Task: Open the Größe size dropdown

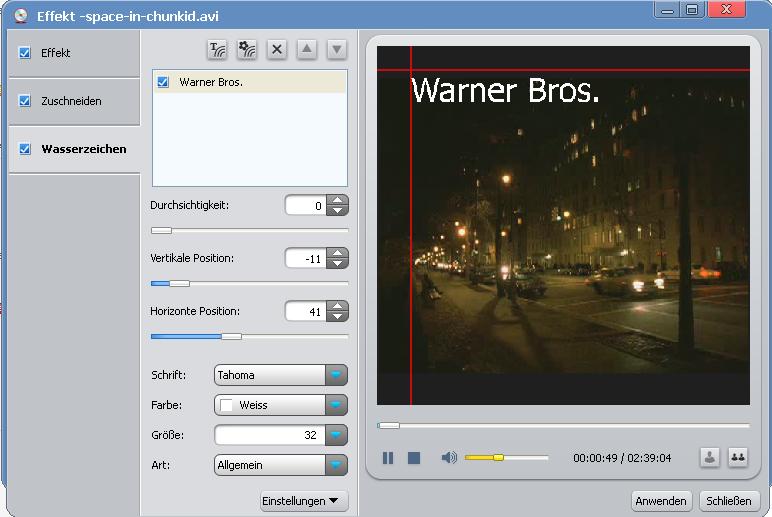Action: [336, 435]
